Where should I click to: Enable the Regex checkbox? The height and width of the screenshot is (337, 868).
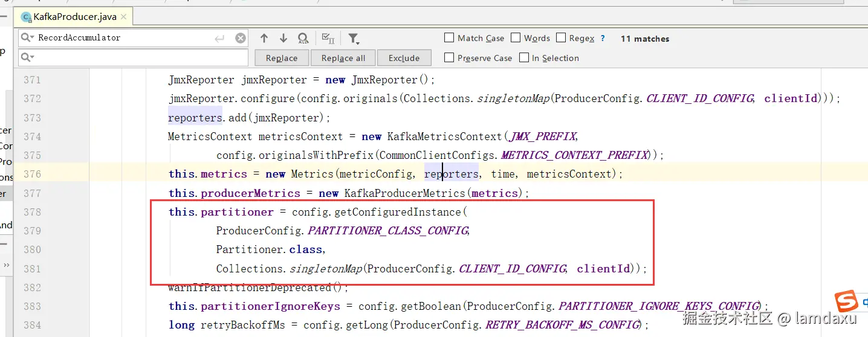click(561, 37)
